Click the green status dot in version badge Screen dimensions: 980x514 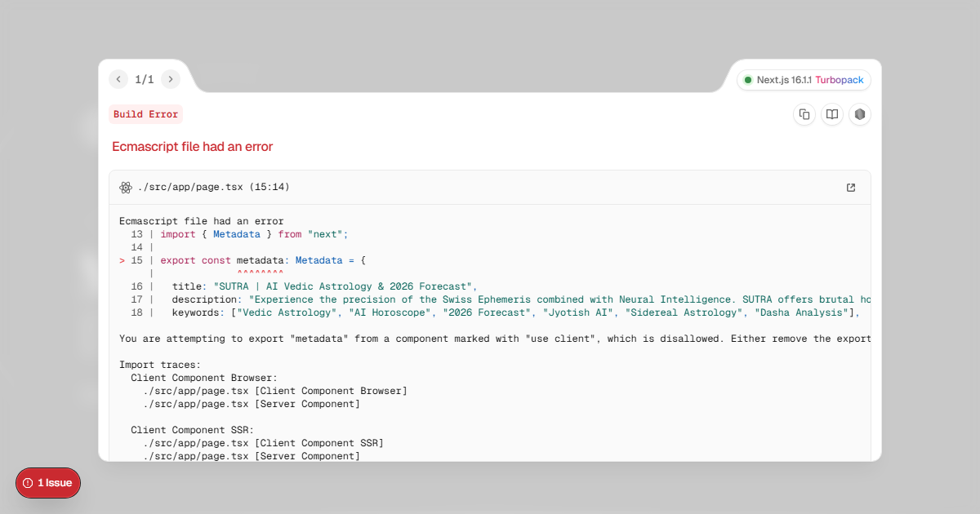point(748,80)
